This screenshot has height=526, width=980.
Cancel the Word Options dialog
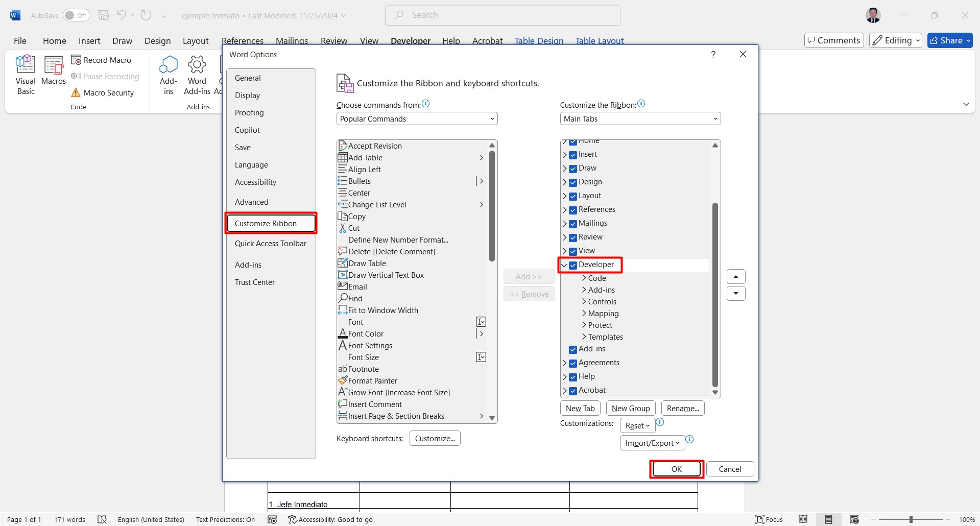[730, 469]
